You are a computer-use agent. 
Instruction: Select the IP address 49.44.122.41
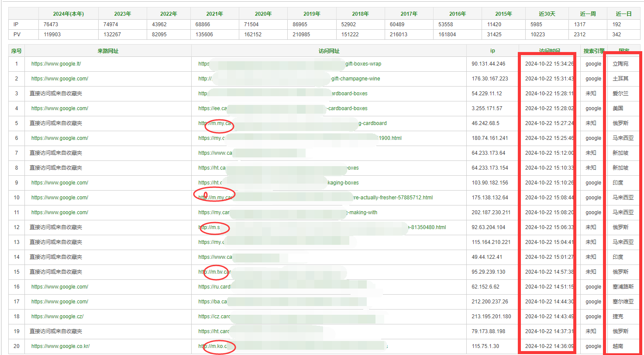487,257
